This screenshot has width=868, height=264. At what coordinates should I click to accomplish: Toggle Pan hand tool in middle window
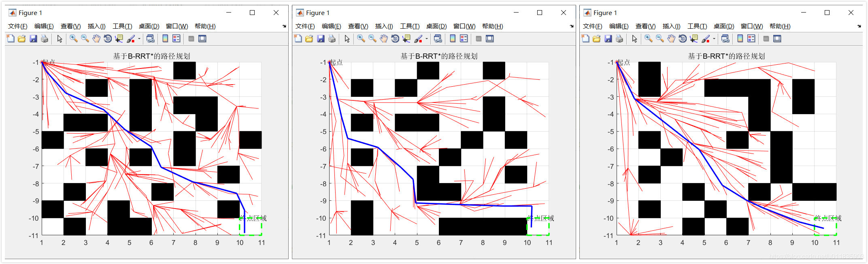pyautogui.click(x=384, y=38)
